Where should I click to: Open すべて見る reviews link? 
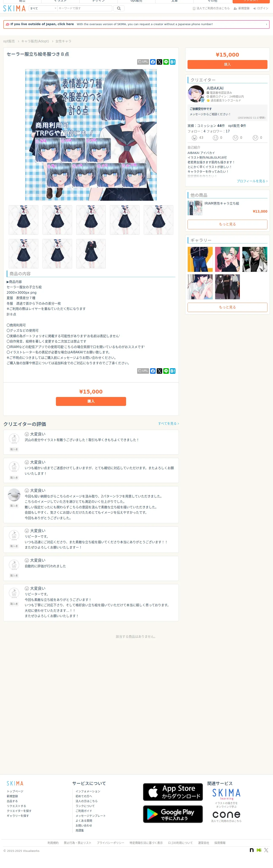168,424
